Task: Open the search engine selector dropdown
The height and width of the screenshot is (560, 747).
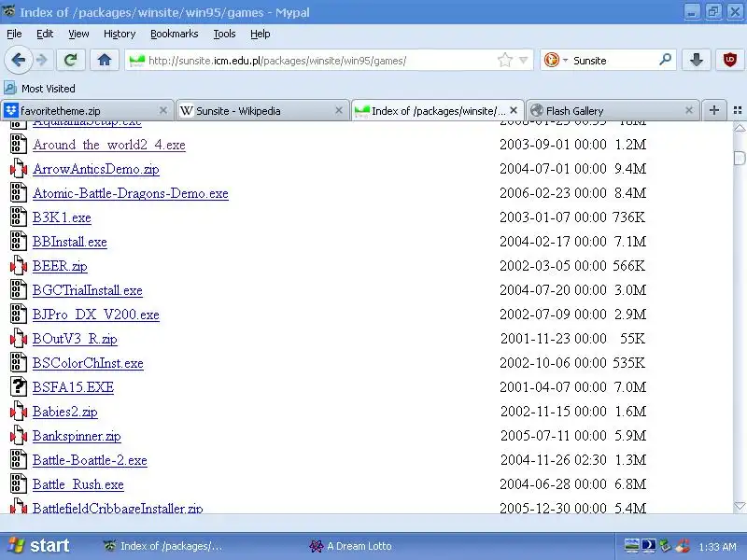Action: (x=556, y=60)
